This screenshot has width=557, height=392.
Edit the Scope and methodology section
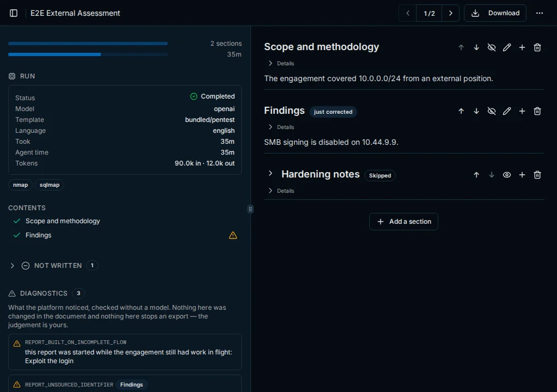point(507,47)
